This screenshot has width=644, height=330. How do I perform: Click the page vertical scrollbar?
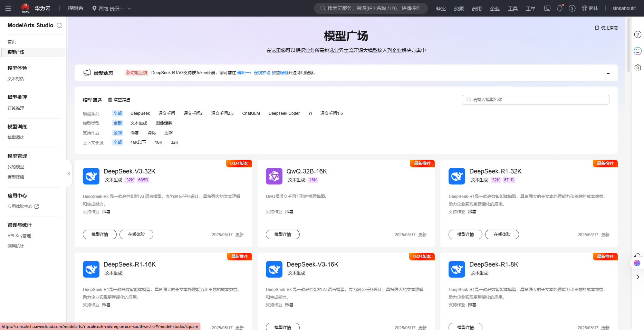(629, 45)
